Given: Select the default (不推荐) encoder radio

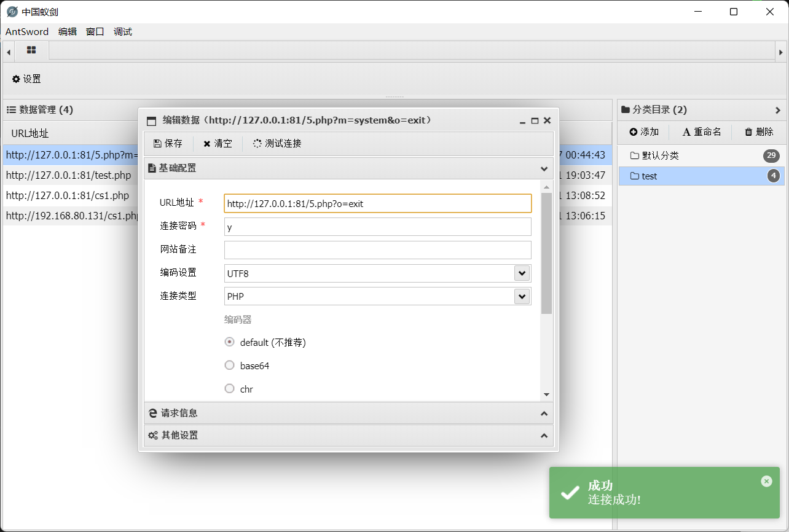Looking at the screenshot, I should coord(230,342).
